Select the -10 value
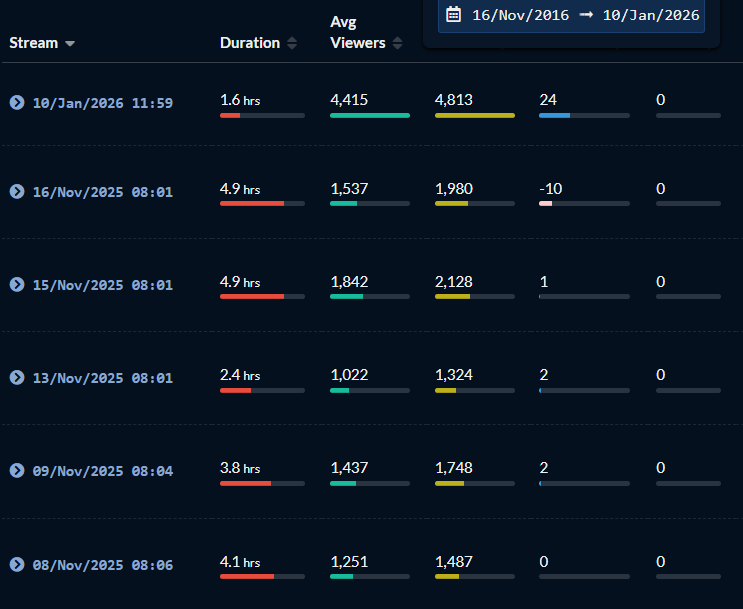743x609 pixels. tap(551, 189)
